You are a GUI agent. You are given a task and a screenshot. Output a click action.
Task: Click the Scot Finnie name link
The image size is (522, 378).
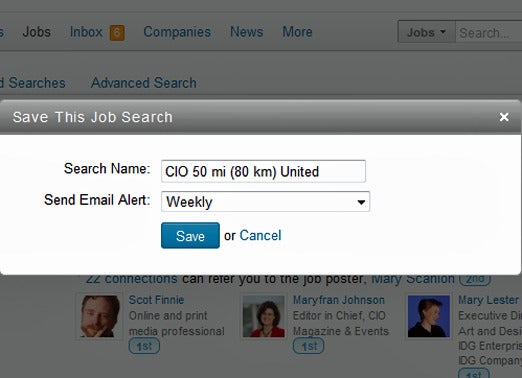(x=156, y=300)
